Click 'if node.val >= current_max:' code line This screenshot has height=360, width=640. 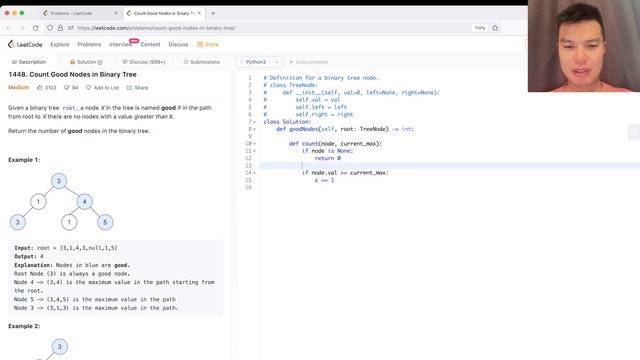coord(345,173)
